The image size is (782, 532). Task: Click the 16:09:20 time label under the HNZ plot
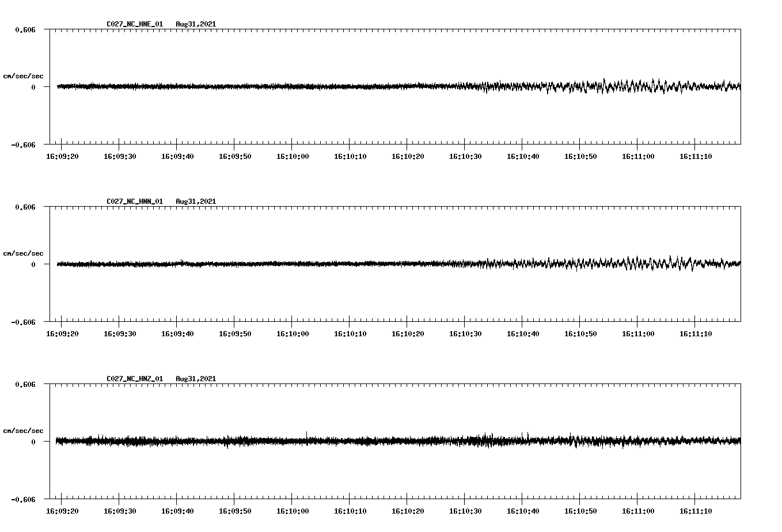(x=62, y=511)
